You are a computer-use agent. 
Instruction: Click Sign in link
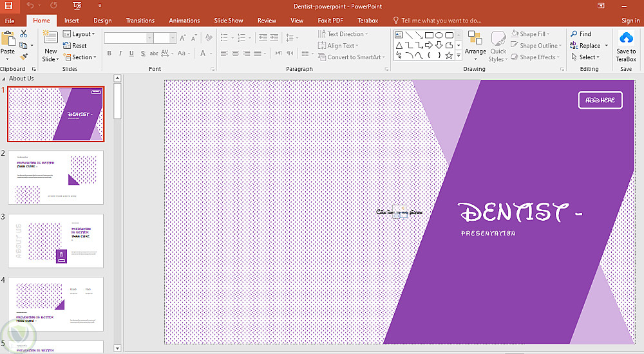[x=630, y=21]
